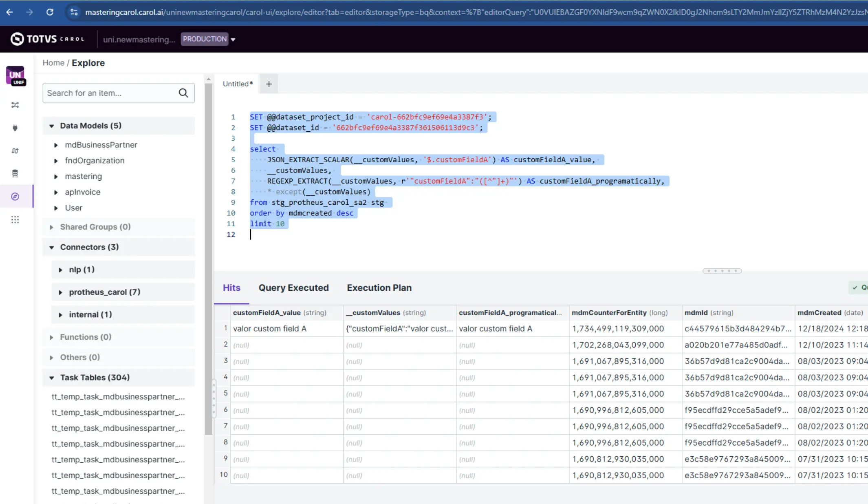Click the Explore breadcrumb
This screenshot has height=504, width=868.
tap(88, 63)
